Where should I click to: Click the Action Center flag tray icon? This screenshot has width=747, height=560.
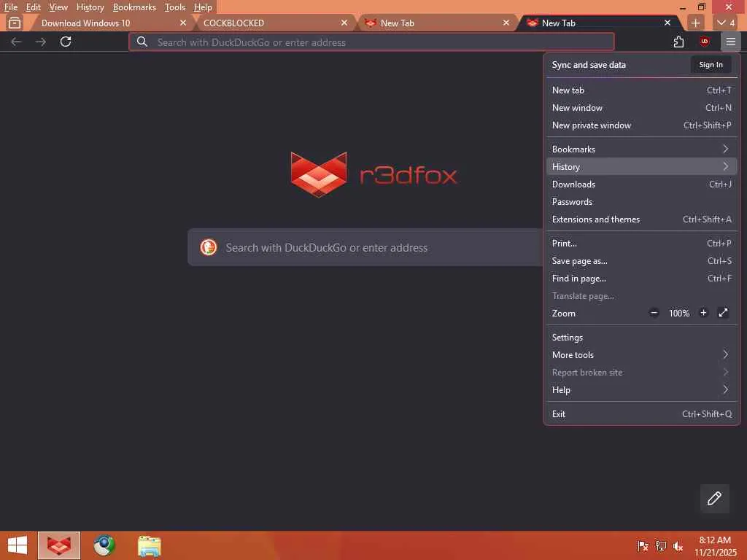[643, 546]
